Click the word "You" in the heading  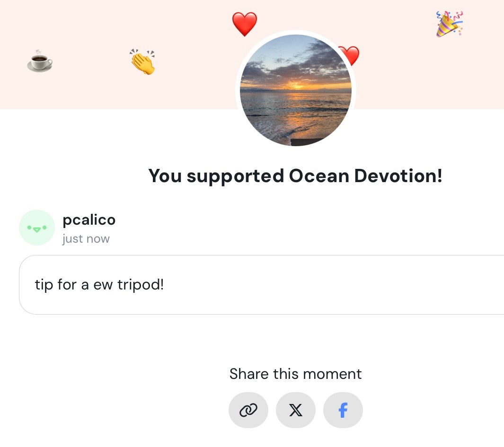[165, 176]
